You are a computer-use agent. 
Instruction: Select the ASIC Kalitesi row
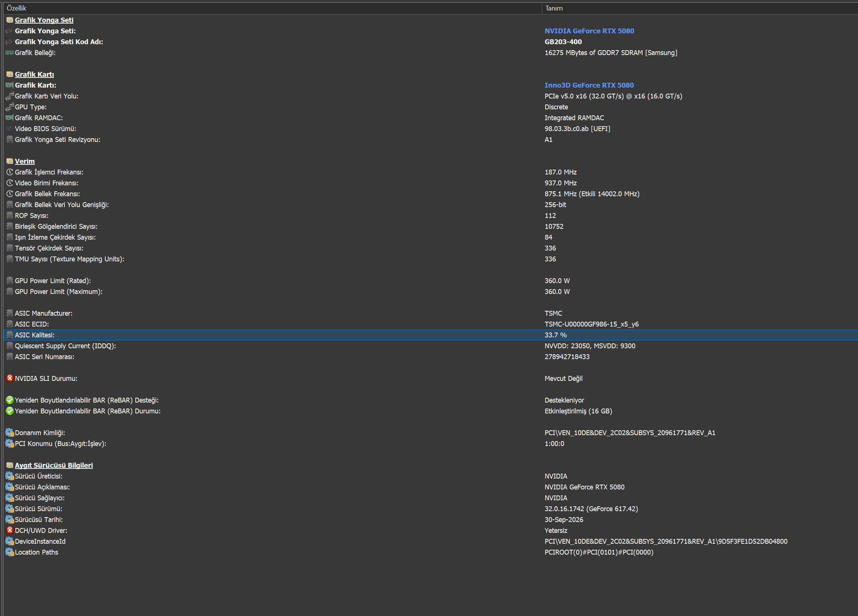(430, 335)
